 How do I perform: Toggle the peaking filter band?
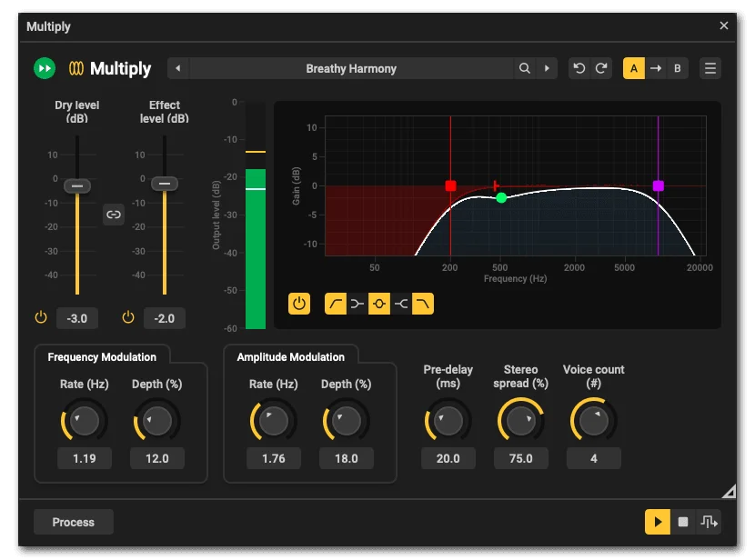(379, 304)
